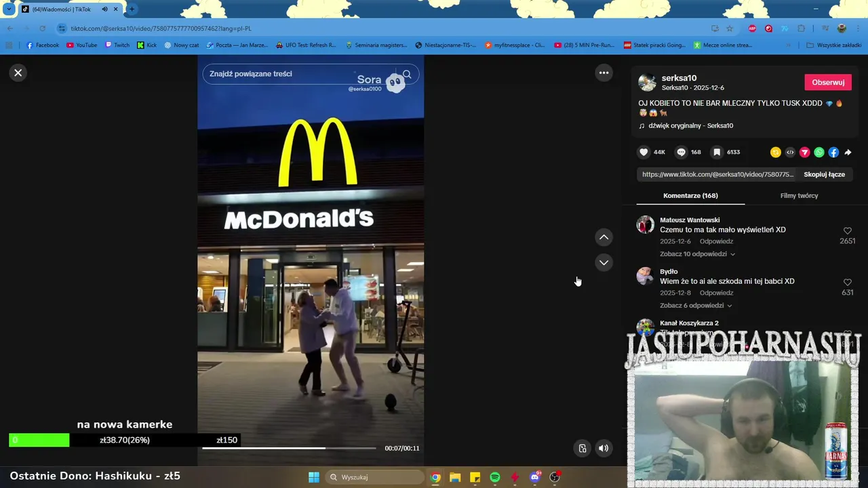This screenshot has height=488, width=868.
Task: Like the video with heart icon
Action: click(x=644, y=152)
